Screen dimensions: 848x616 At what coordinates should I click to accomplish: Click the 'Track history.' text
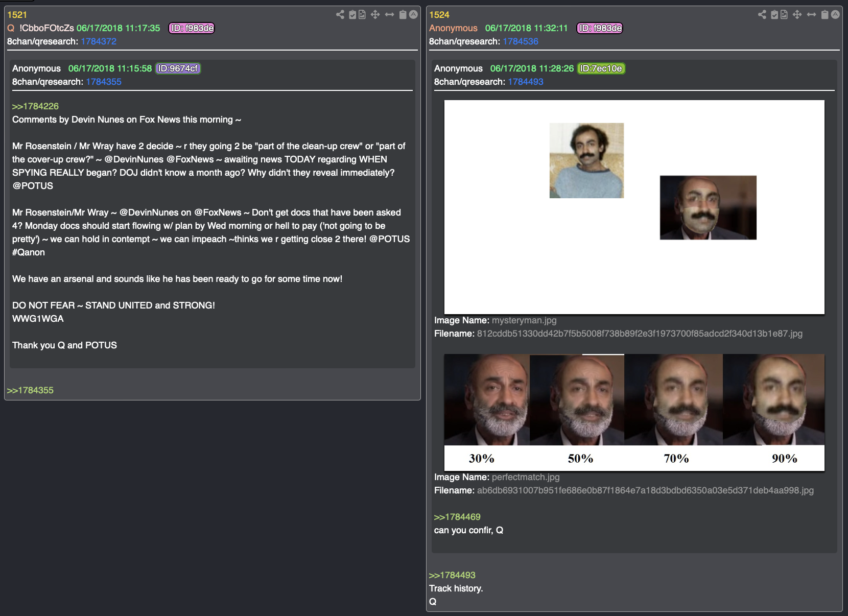tap(456, 588)
